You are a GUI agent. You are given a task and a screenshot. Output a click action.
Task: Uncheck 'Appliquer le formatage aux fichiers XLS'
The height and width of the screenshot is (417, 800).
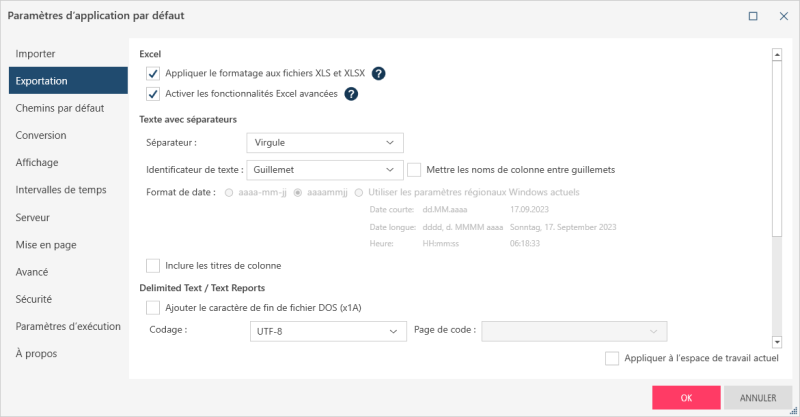(153, 73)
